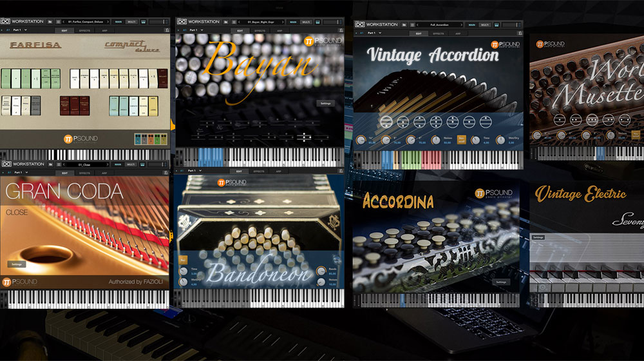Select third register circle in Vintage Accordion
Screen dimensions: 644x361
(419, 122)
